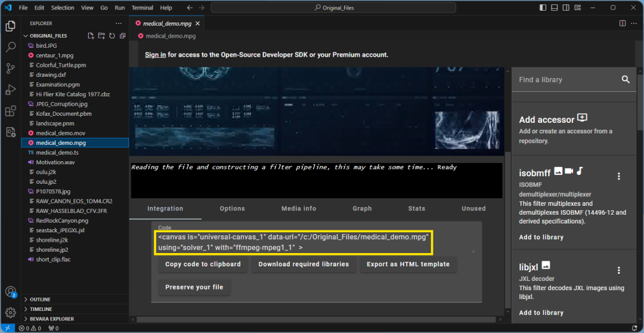This screenshot has height=333, width=644.
Task: Switch to the Stats tab
Action: point(416,208)
